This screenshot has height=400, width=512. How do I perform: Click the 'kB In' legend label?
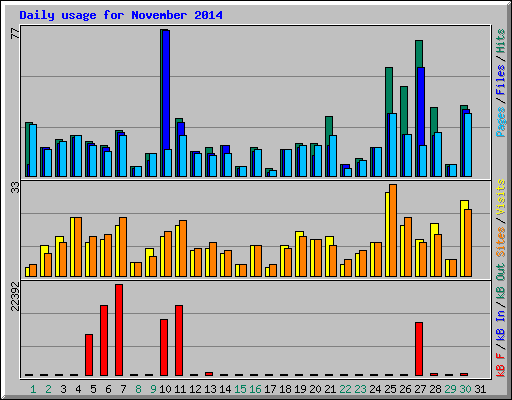[501, 325]
